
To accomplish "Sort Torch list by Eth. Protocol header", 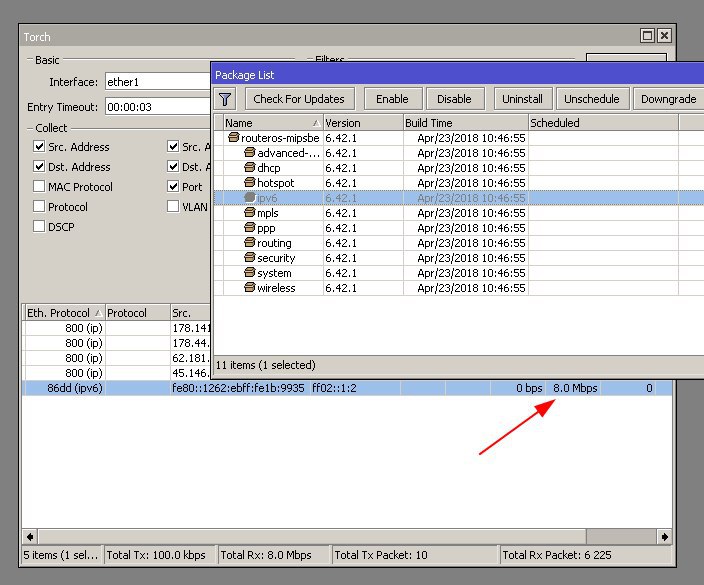I will click(x=64, y=312).
